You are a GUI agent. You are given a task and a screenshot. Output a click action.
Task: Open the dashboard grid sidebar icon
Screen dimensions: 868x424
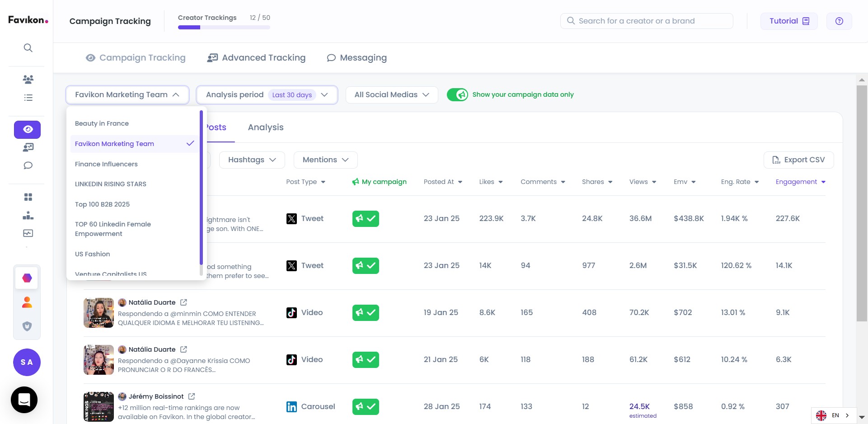(28, 197)
